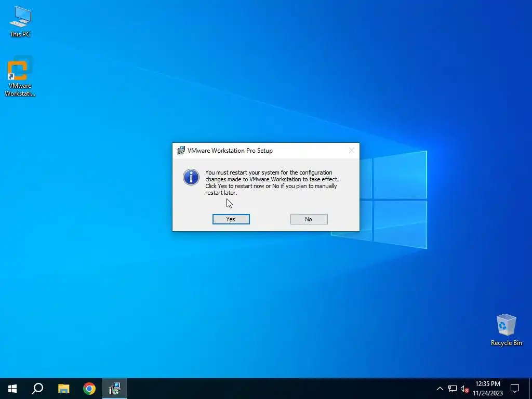Select the This PC desktop icon
The width and height of the screenshot is (532, 399).
point(20,22)
